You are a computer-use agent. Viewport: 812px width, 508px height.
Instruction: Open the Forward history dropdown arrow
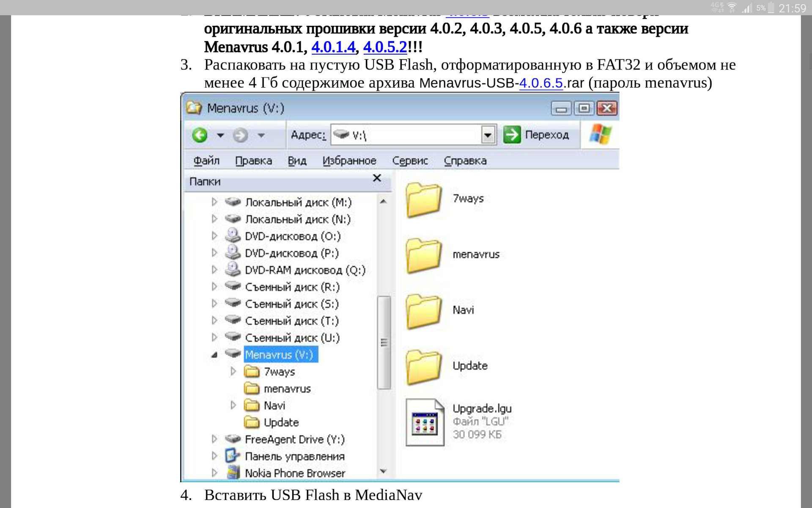pyautogui.click(x=261, y=135)
